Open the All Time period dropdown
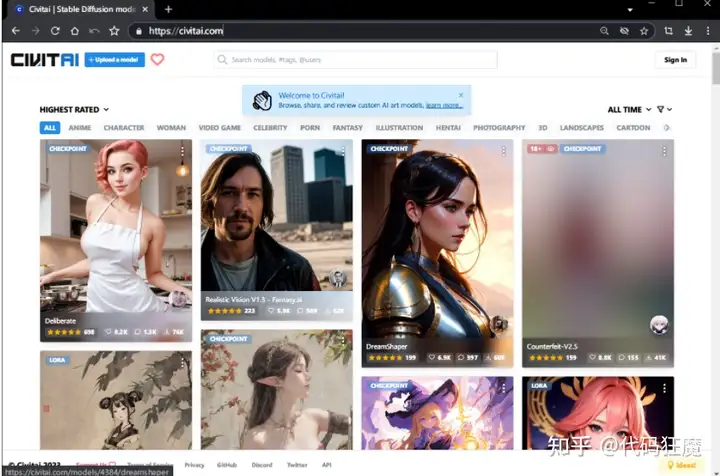Viewport: 720px width, 476px height. 629,110
